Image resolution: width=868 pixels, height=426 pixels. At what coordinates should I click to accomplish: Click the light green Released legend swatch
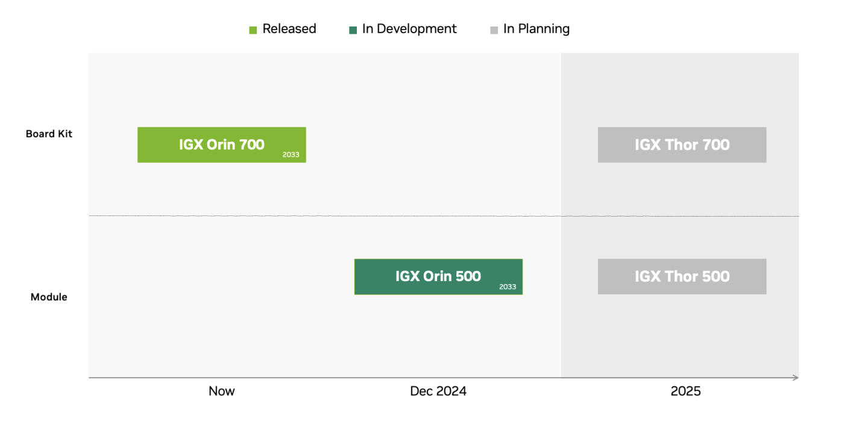click(x=253, y=30)
